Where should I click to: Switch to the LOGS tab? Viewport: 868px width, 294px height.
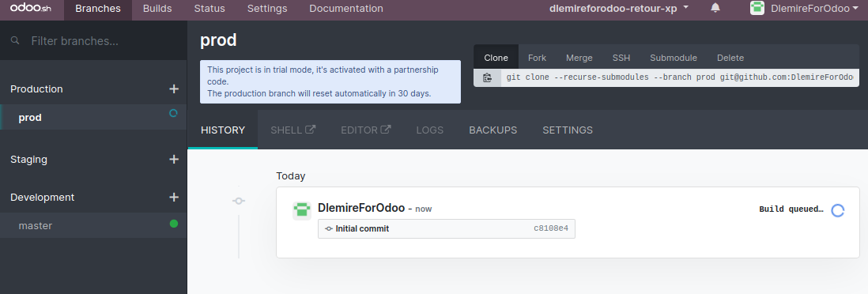[x=429, y=130]
